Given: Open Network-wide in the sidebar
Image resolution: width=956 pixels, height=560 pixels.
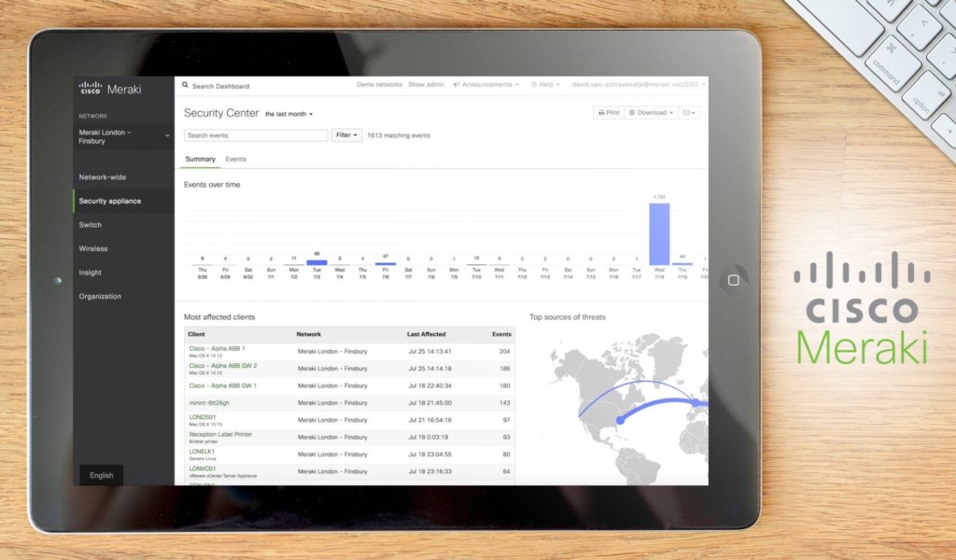Looking at the screenshot, I should 102,177.
